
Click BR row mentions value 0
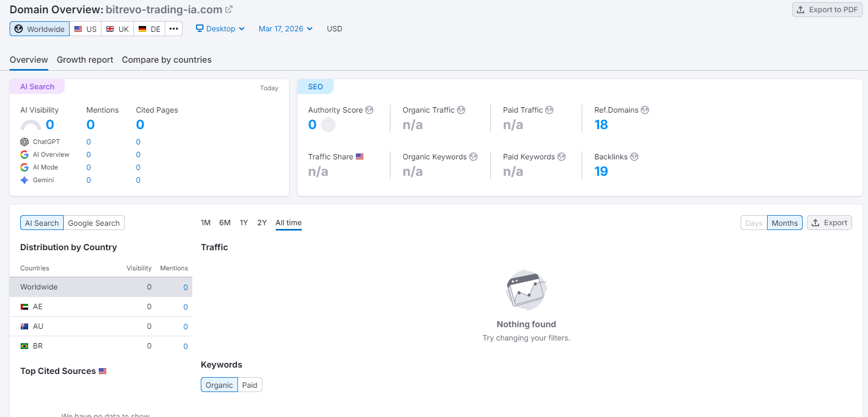pos(185,346)
